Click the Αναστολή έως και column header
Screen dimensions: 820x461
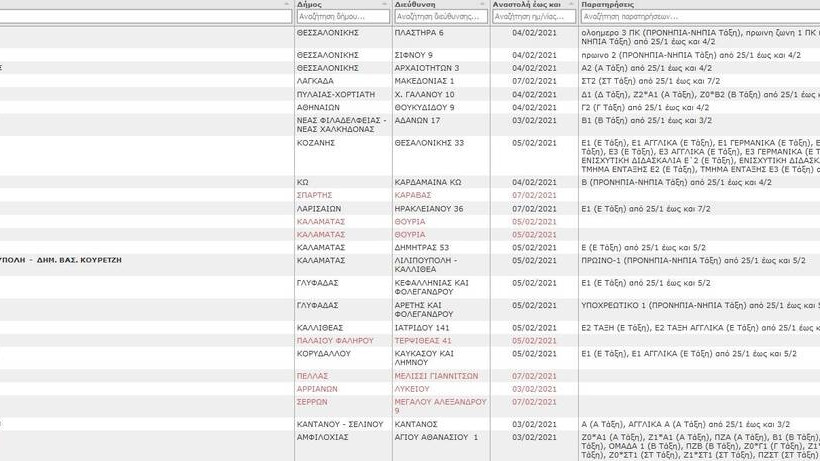tap(526, 5)
